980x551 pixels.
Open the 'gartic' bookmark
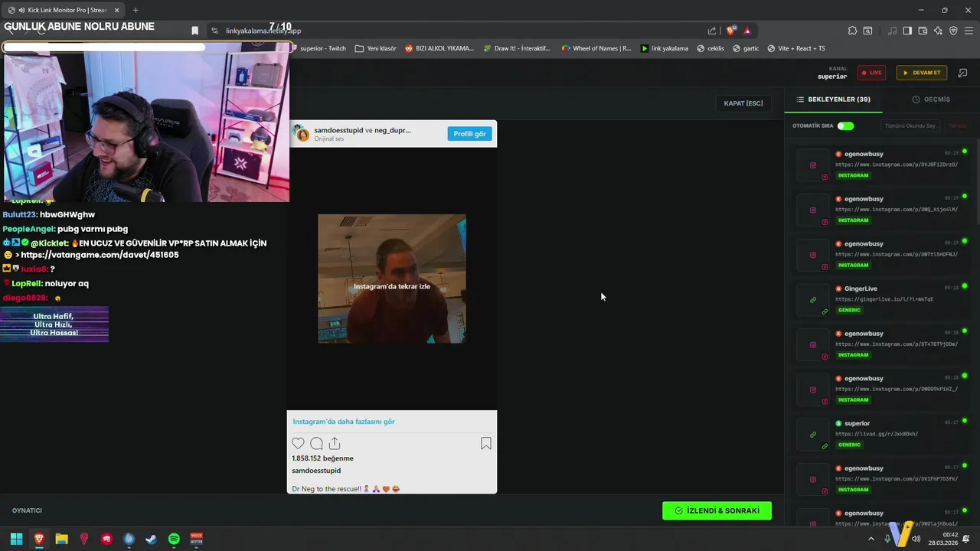coord(746,48)
